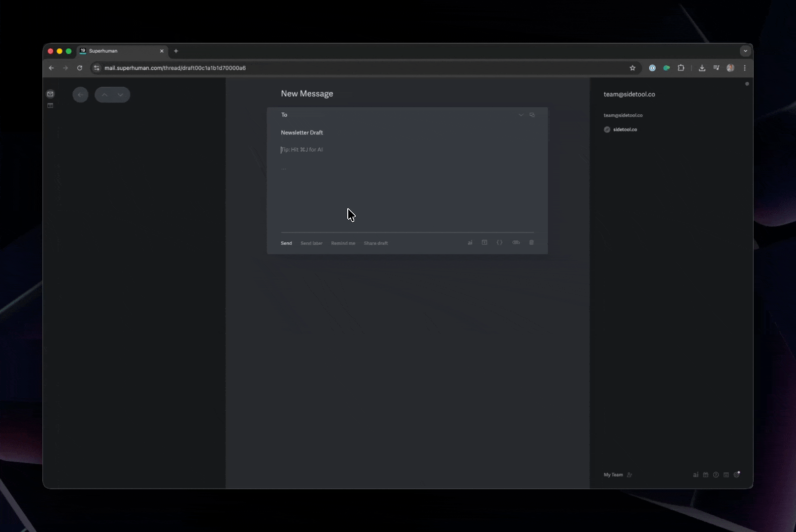Image resolution: width=796 pixels, height=532 pixels.
Task: Click the green extension icon in toolbar
Action: click(666, 68)
